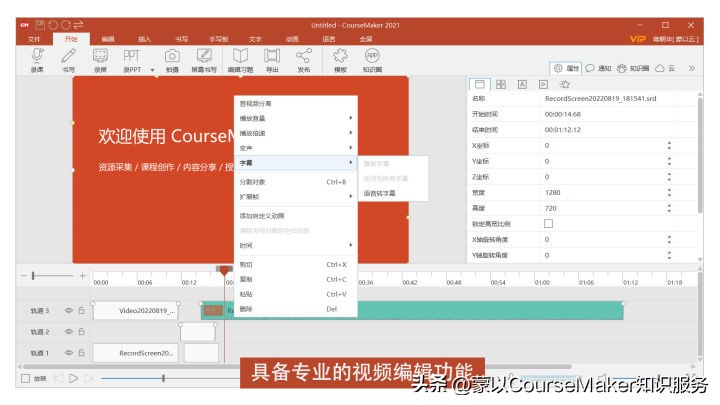Click the 编辑习题 book icon
Screen dimensions: 720x405
click(x=240, y=56)
